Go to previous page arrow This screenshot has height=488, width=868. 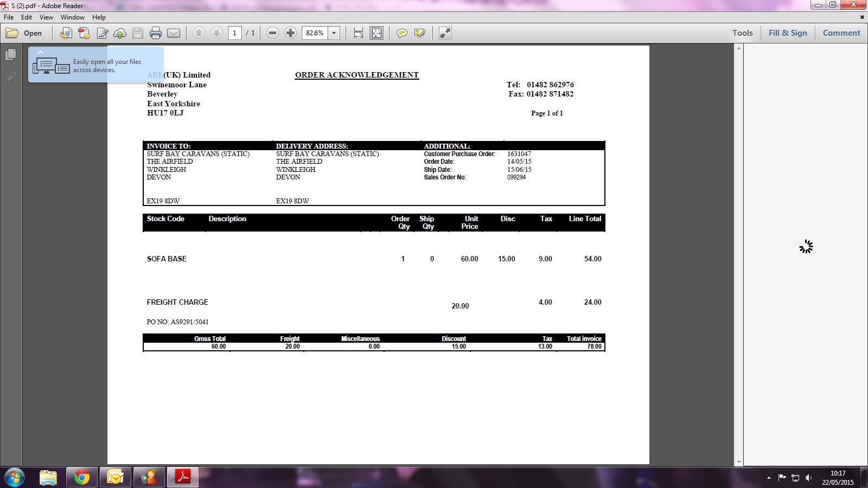[x=199, y=33]
